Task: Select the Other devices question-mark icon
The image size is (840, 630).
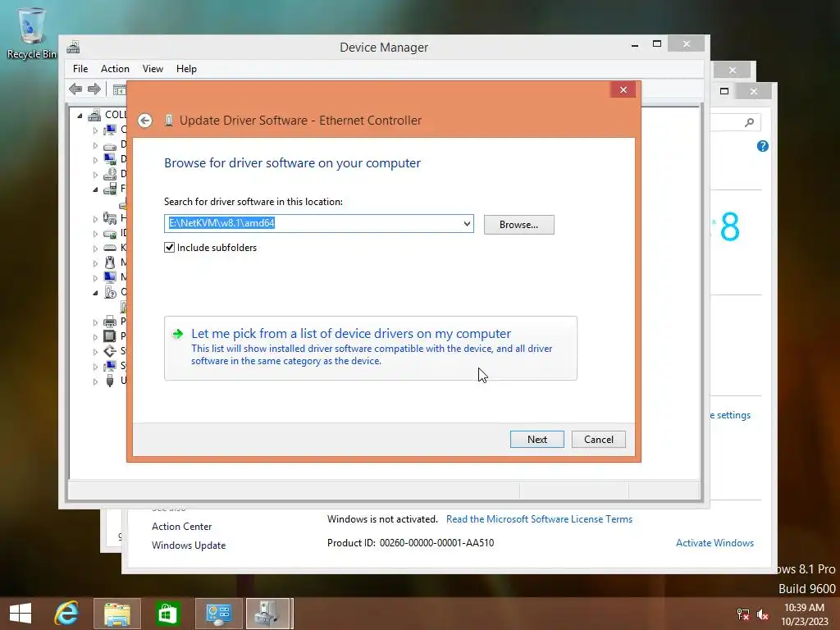Action: point(110,292)
